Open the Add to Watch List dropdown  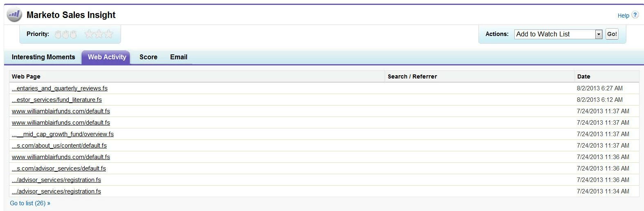click(x=558, y=34)
